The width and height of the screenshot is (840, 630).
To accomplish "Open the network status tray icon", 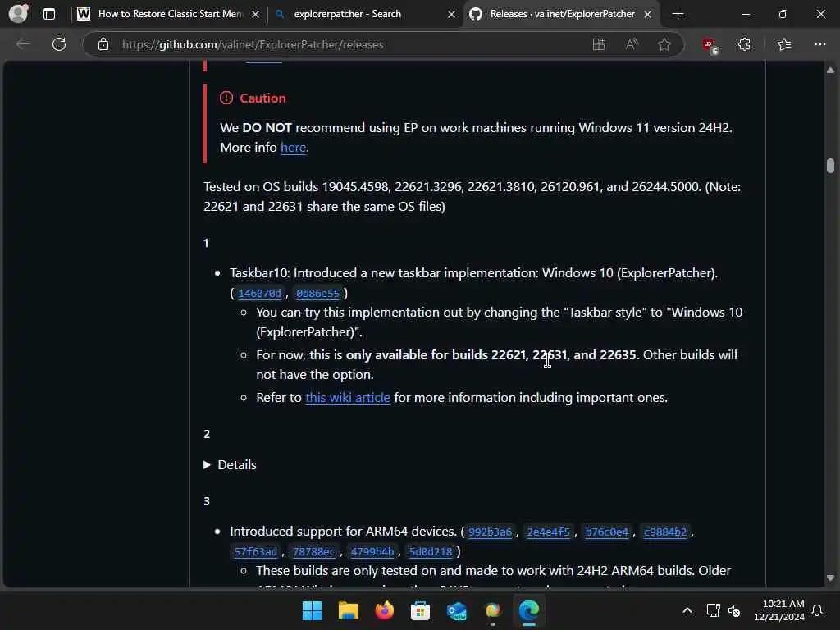I will click(713, 610).
